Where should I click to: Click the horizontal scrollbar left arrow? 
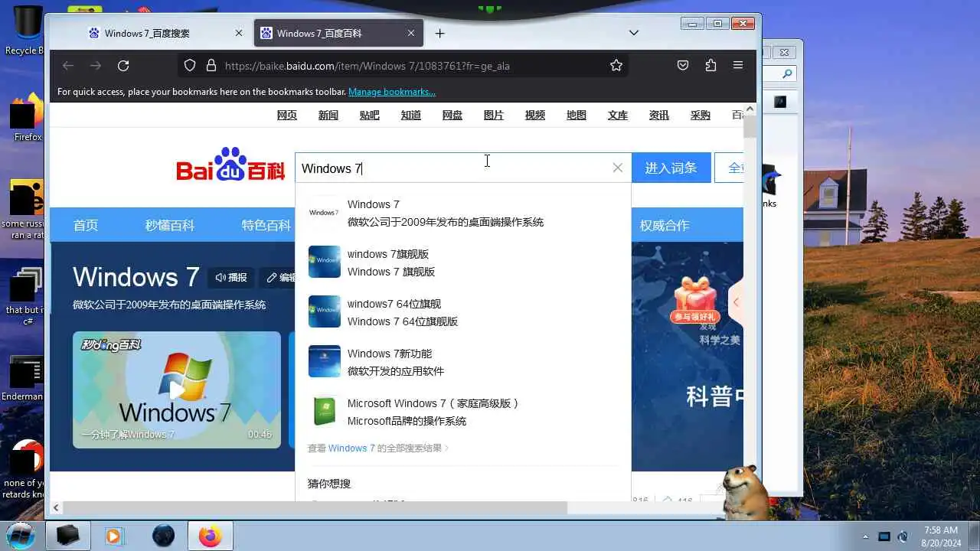[x=56, y=508]
